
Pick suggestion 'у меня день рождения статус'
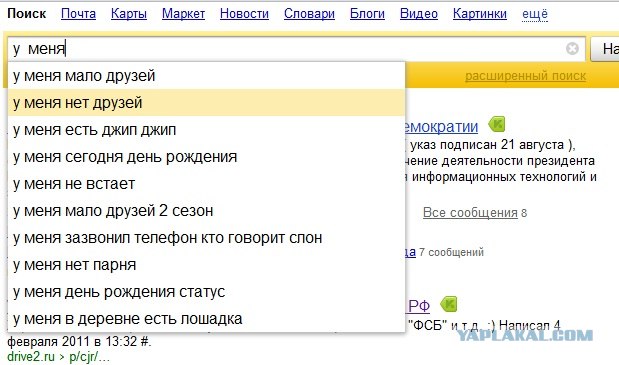click(206, 292)
